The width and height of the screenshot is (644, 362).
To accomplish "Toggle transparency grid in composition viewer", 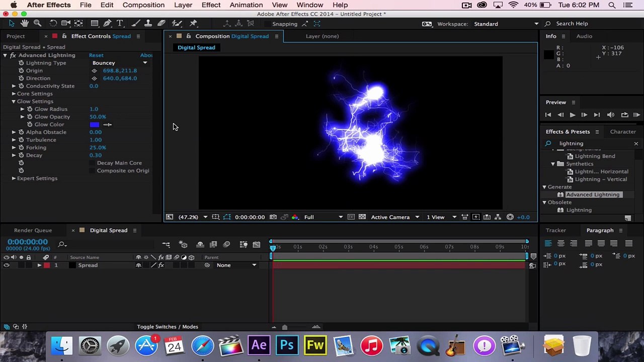I will (362, 217).
